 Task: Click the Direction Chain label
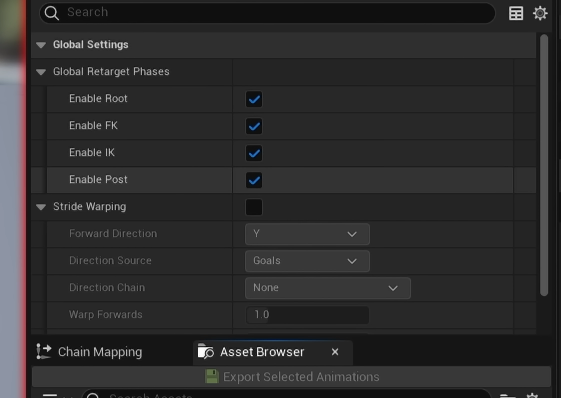(107, 287)
